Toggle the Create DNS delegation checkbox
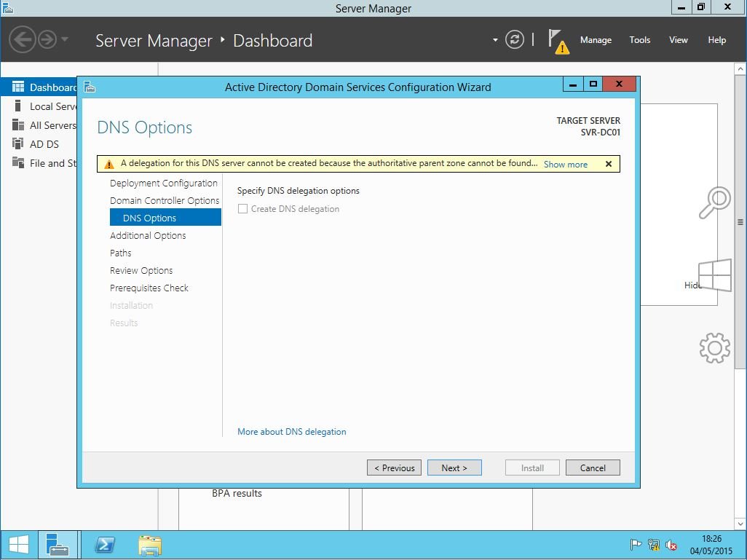Image resolution: width=747 pixels, height=560 pixels. point(243,209)
